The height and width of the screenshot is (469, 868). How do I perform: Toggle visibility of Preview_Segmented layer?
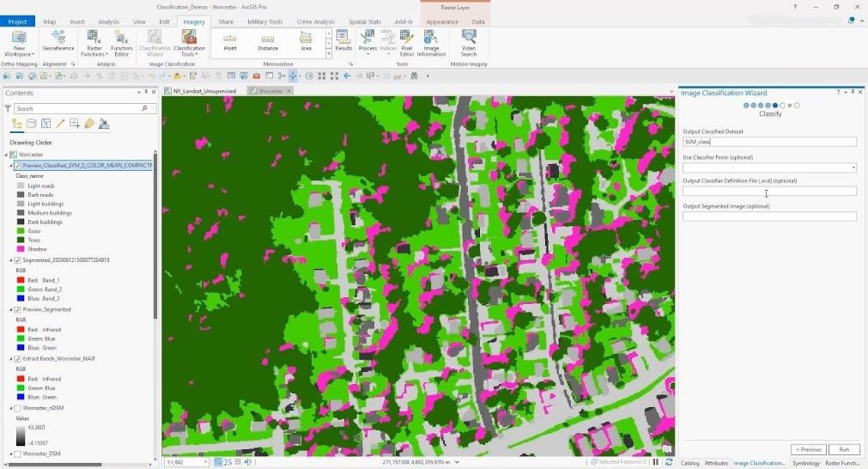pos(18,309)
